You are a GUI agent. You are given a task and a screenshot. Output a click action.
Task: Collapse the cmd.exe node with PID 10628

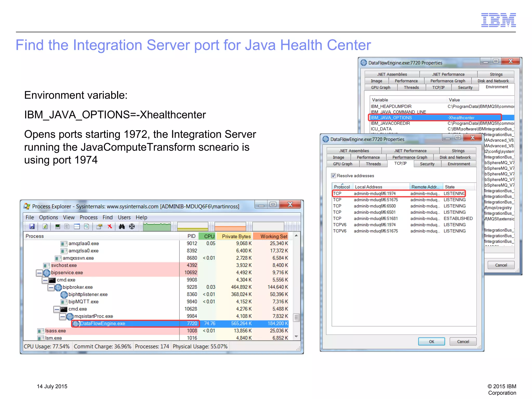coord(57,309)
